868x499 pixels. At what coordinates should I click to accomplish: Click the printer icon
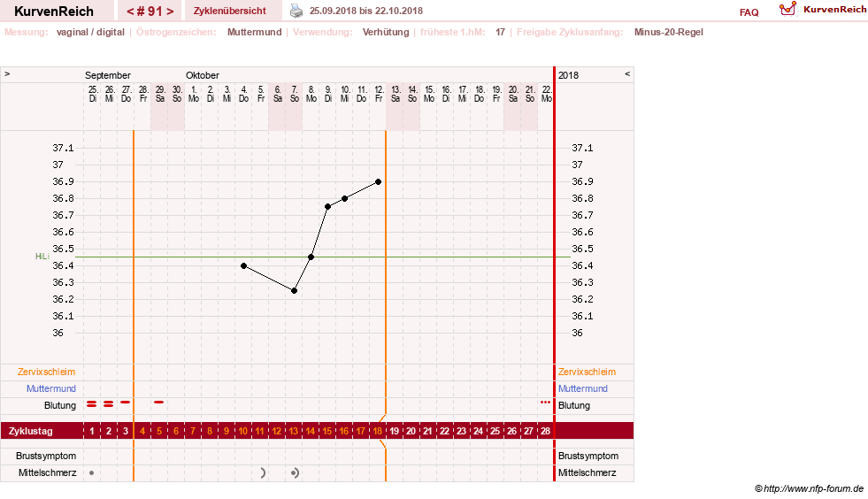click(x=296, y=11)
